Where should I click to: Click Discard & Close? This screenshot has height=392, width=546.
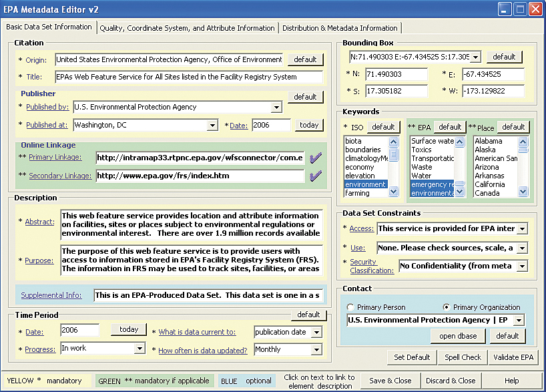coord(451,381)
